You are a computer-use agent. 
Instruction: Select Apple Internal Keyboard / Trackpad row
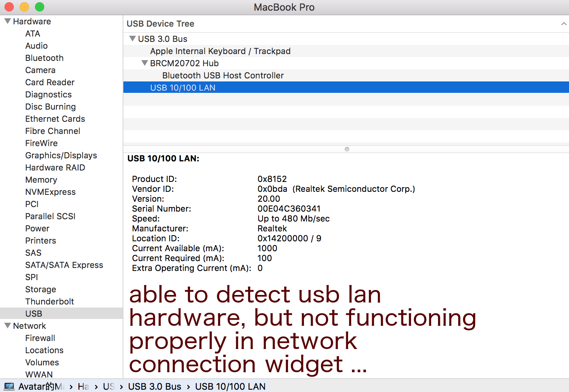pos(346,51)
